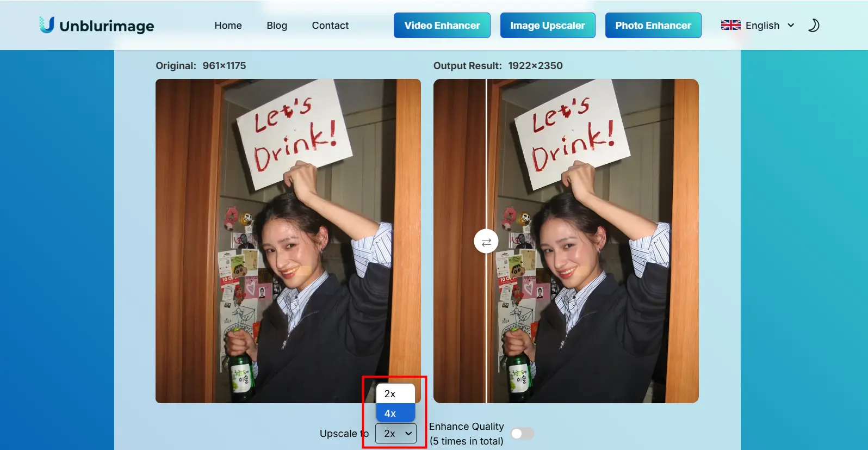Go to the Home page
The image size is (868, 450).
point(228,26)
